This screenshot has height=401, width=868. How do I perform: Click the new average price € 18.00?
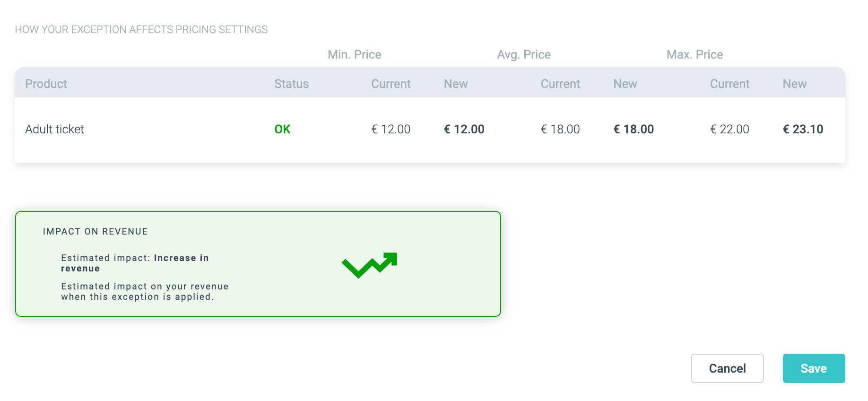click(x=634, y=129)
